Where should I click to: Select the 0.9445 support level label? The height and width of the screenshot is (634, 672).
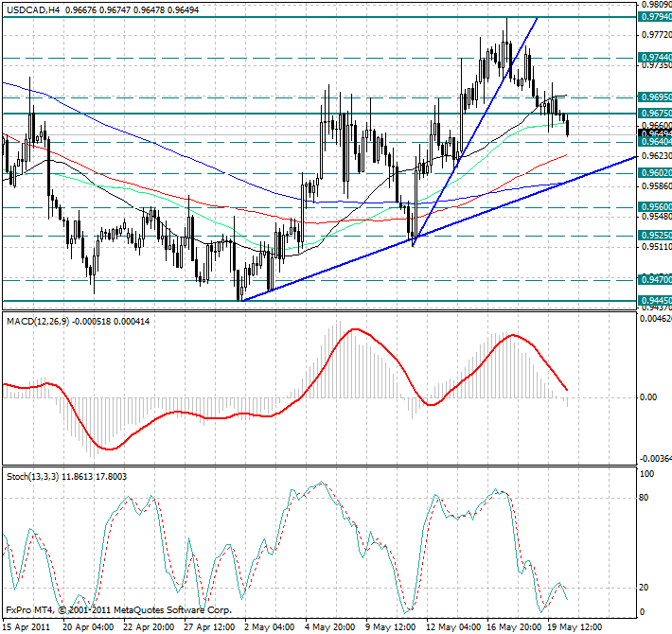655,300
